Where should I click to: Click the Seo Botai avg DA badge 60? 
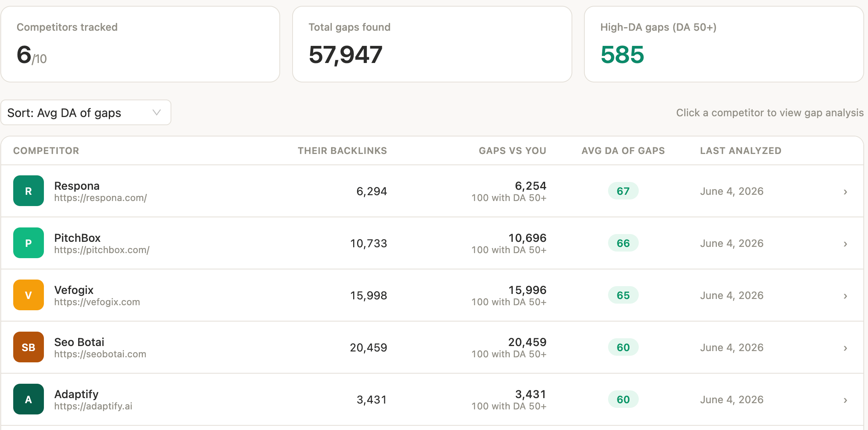pos(623,347)
